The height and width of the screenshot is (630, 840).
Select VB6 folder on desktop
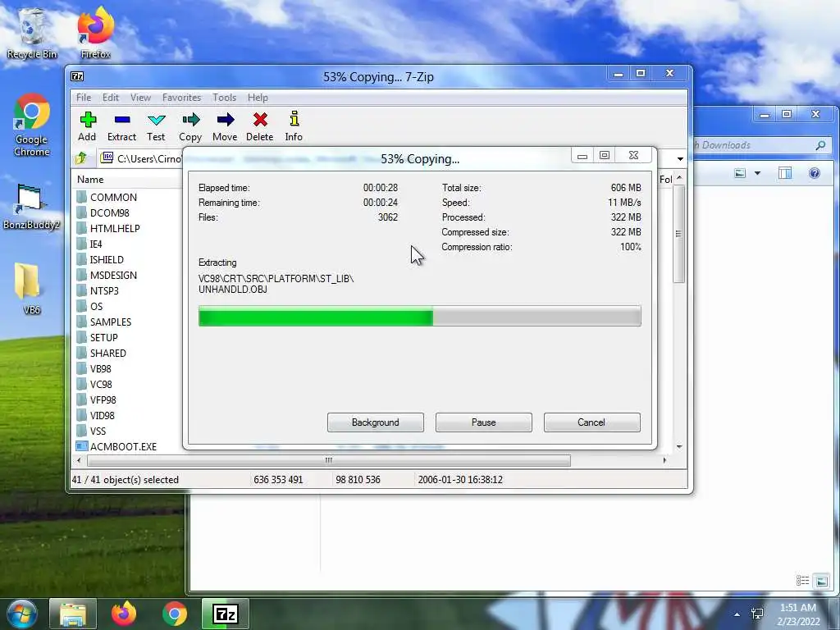[x=29, y=288]
